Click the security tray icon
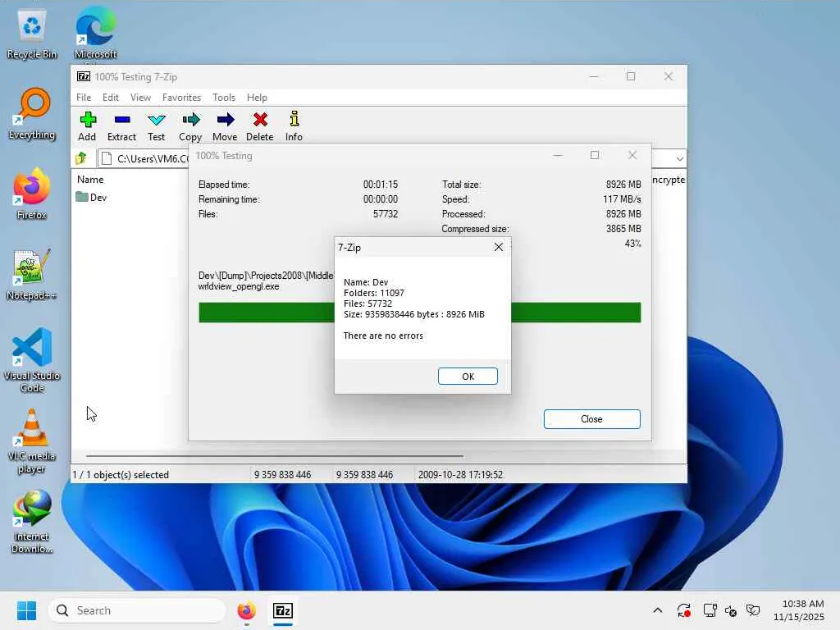The width and height of the screenshot is (840, 630). 753,610
